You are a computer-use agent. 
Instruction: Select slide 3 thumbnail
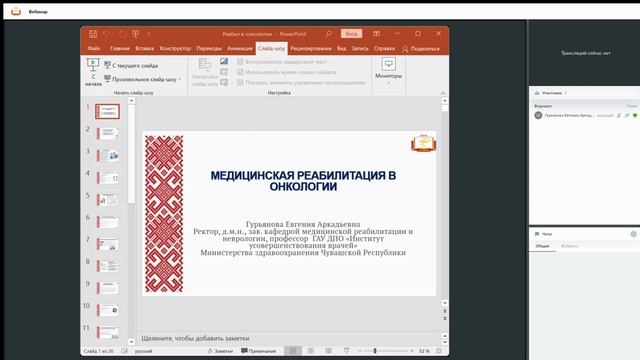pos(107,155)
